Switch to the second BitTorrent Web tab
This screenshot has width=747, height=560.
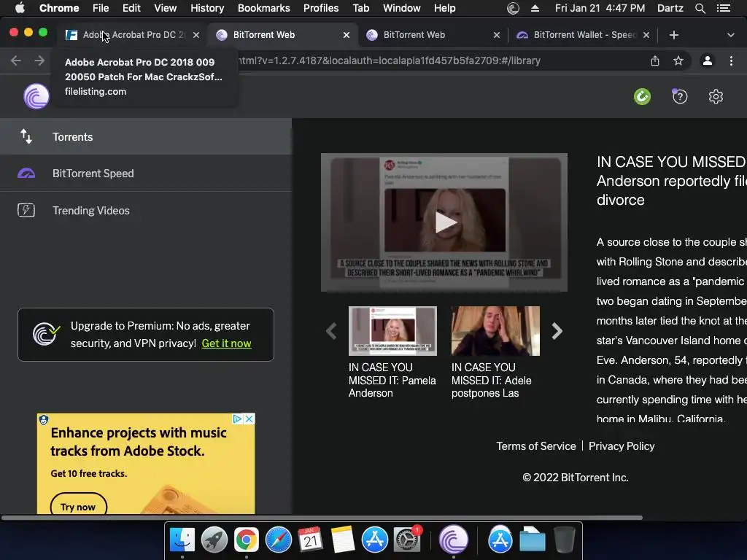pyautogui.click(x=431, y=35)
